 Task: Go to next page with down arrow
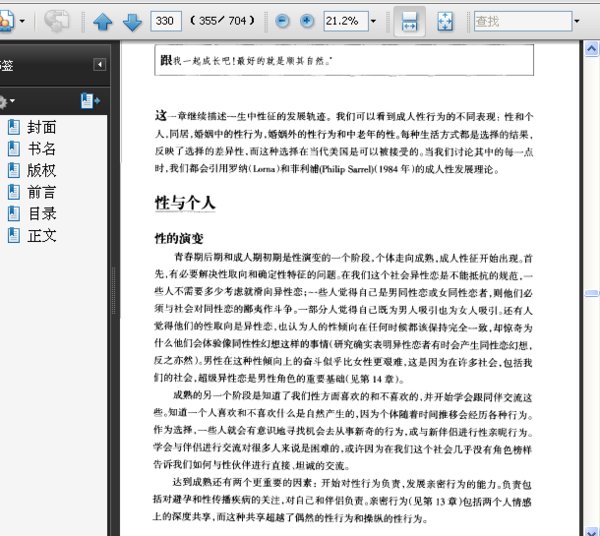(132, 22)
